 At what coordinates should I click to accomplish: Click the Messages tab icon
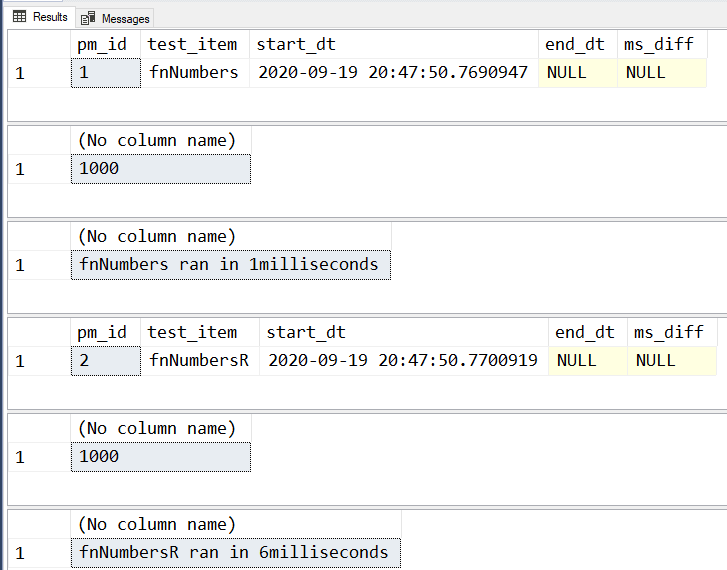[x=88, y=18]
